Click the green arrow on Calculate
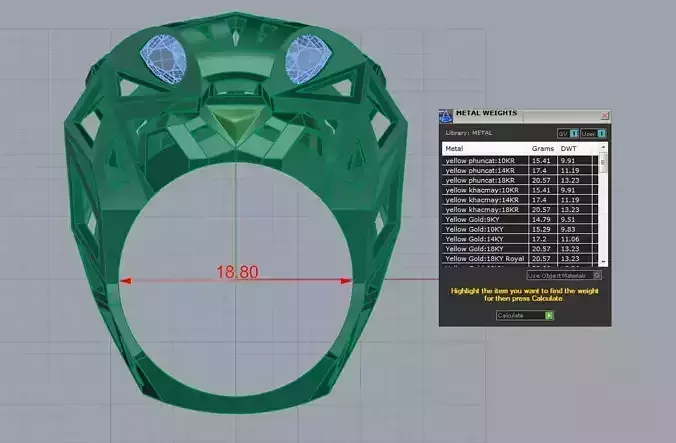Viewport: 676px width, 443px height. (549, 315)
